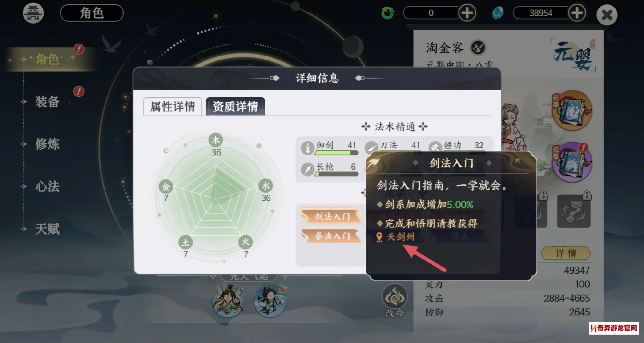Select the upper blue skill book icon
This screenshot has height=343, width=644.
click(x=572, y=110)
